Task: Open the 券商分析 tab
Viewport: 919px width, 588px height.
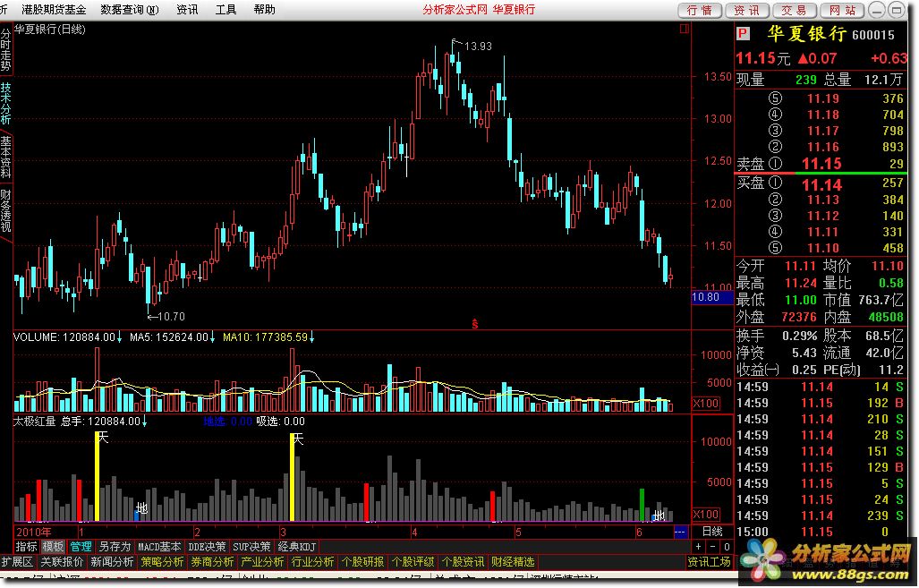Action: pos(212,562)
